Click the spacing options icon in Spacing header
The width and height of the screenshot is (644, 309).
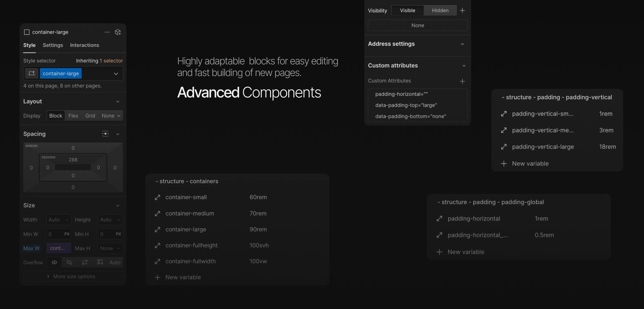click(x=105, y=134)
